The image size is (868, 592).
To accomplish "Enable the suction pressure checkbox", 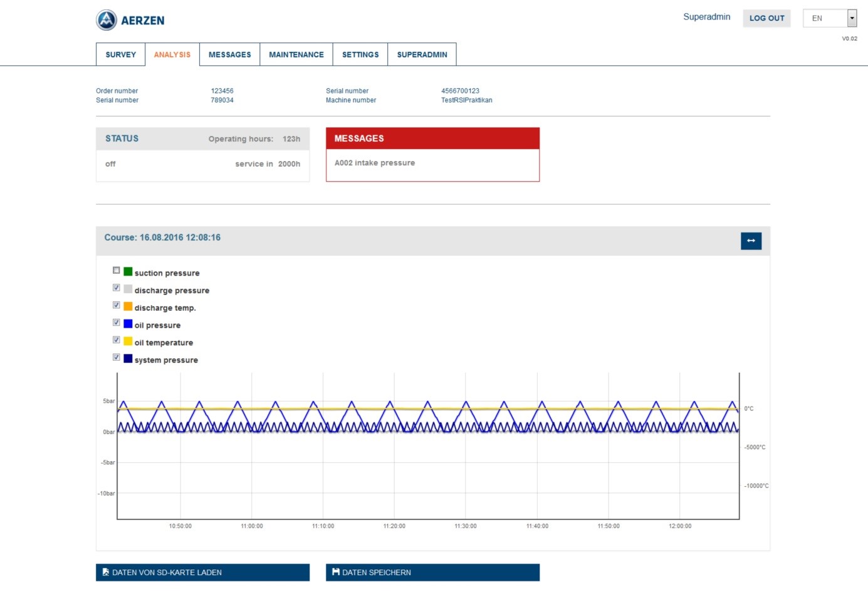I will coord(117,271).
